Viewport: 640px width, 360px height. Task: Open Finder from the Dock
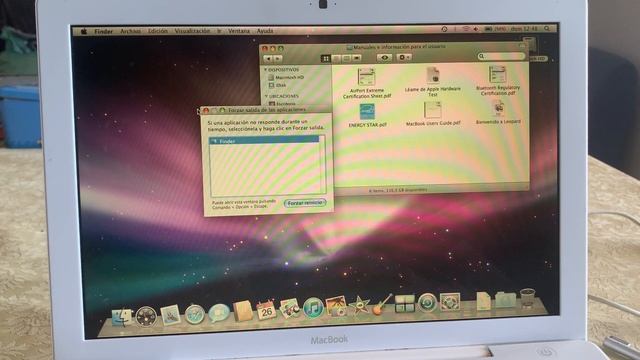pyautogui.click(x=122, y=318)
